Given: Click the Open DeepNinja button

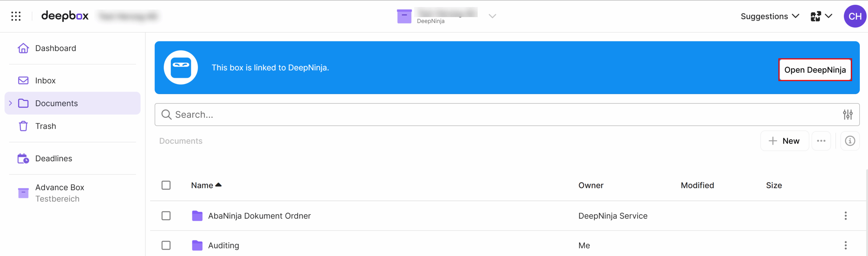Looking at the screenshot, I should (815, 70).
